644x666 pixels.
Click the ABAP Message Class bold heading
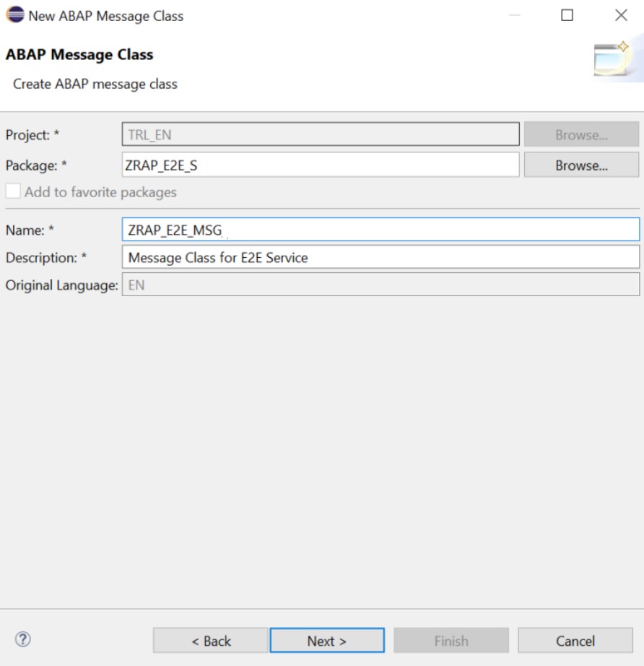[x=79, y=55]
